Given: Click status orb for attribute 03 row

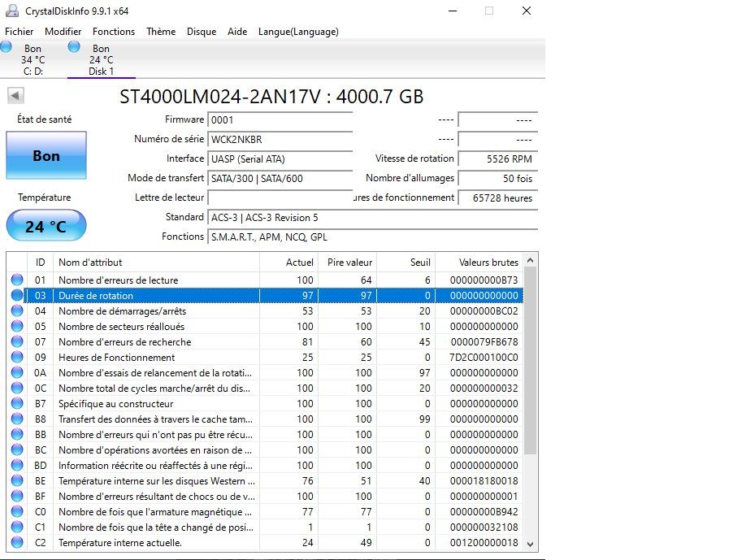Looking at the screenshot, I should (x=17, y=295).
